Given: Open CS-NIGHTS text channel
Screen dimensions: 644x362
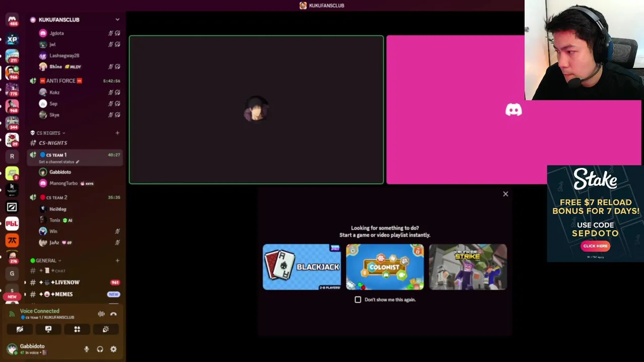Looking at the screenshot, I should [x=74, y=143].
